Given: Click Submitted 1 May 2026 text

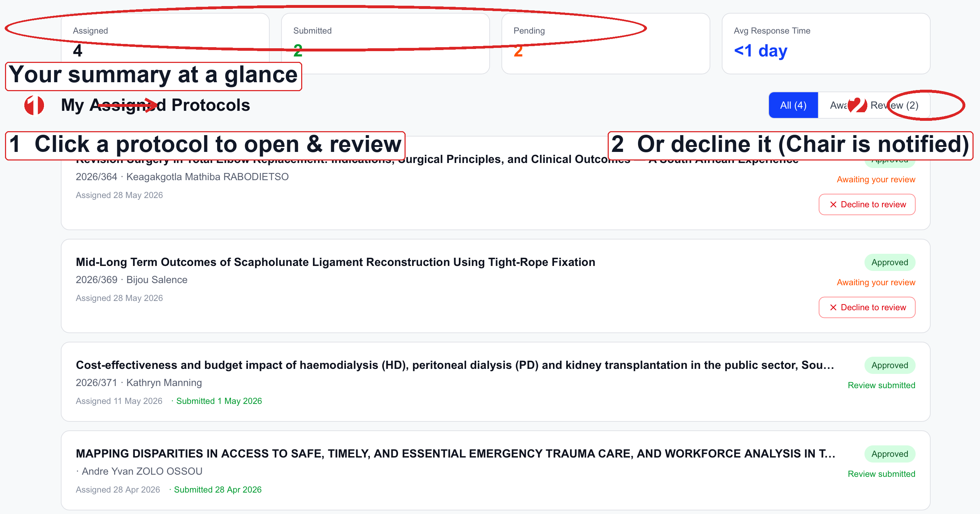Looking at the screenshot, I should point(219,401).
